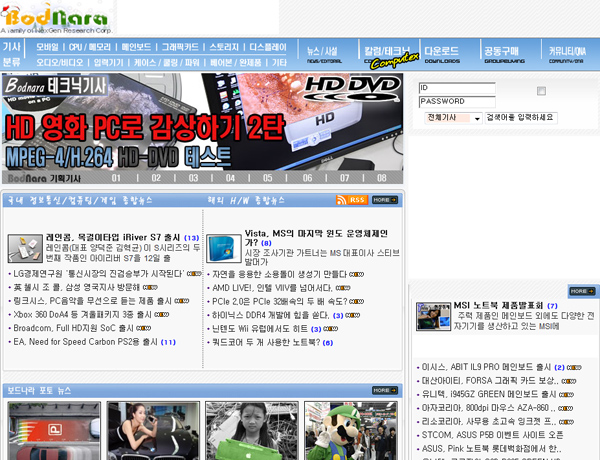
Task: Open Broadcom Full HD지원 SoC link
Action: pos(73,328)
